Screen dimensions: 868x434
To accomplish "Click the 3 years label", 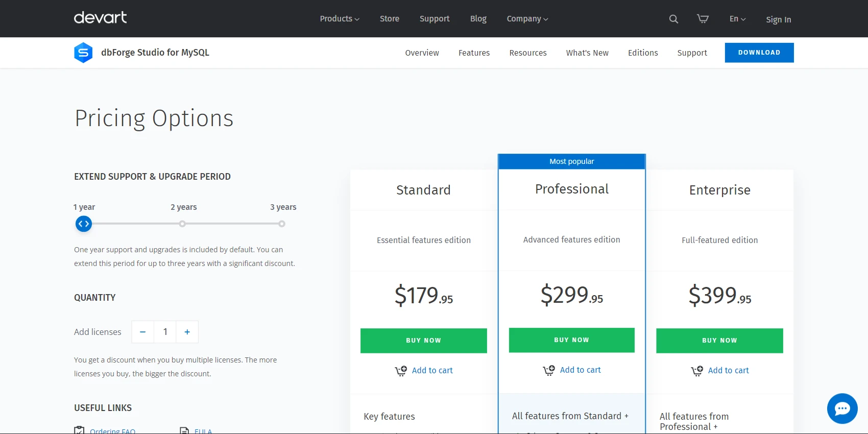I will click(283, 207).
